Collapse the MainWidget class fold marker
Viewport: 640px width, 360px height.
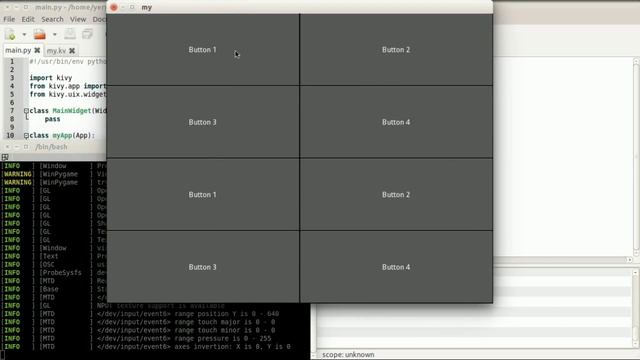pos(26,111)
